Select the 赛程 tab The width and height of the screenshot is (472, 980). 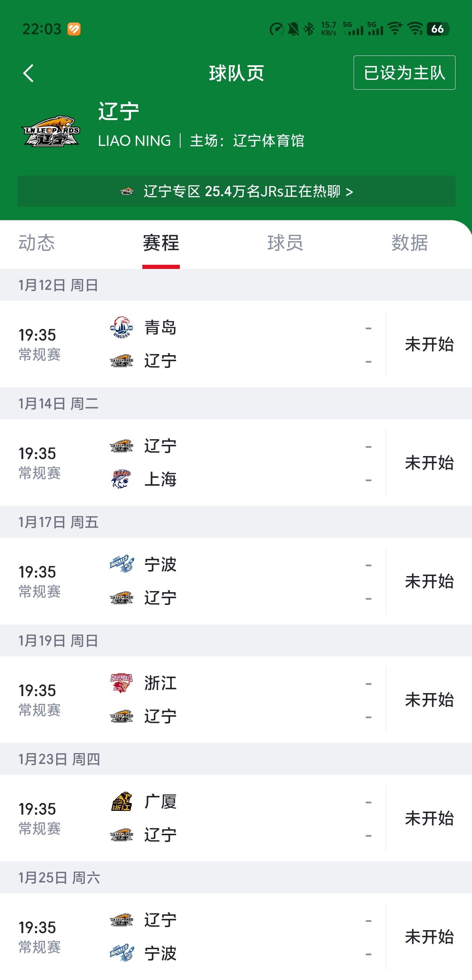(x=161, y=243)
